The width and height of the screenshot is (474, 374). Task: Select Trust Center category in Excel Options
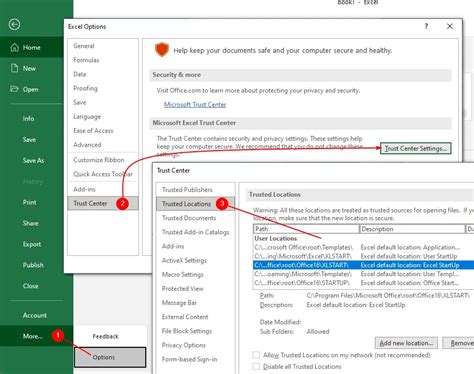pos(103,203)
